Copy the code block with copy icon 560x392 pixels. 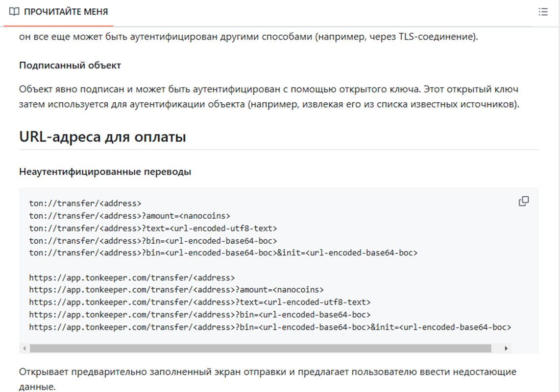point(524,201)
